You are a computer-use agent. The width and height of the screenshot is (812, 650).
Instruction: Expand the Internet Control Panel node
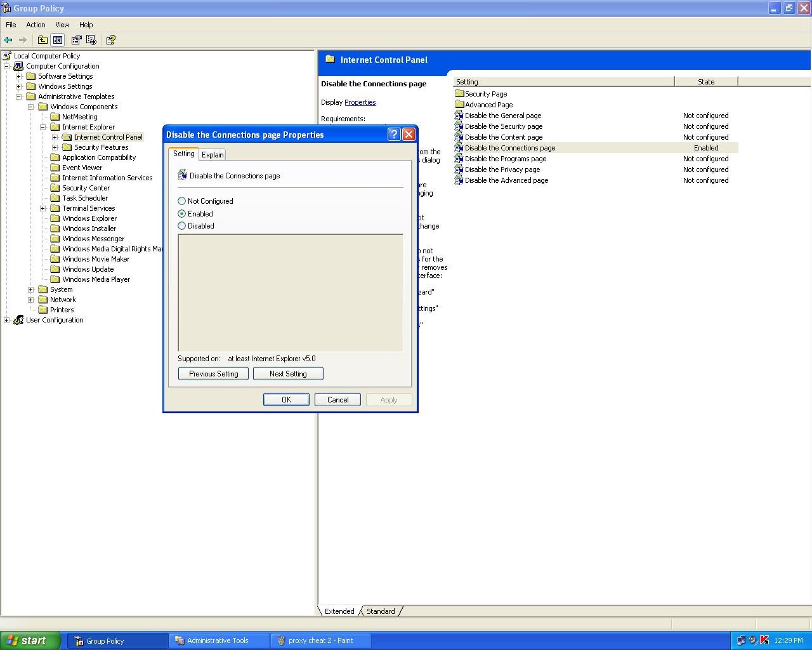tap(55, 137)
